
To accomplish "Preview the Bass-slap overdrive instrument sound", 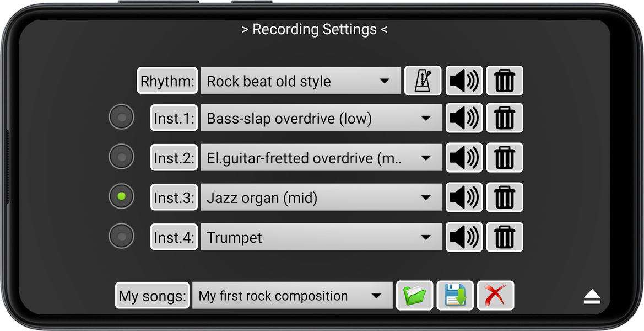I will [x=464, y=118].
